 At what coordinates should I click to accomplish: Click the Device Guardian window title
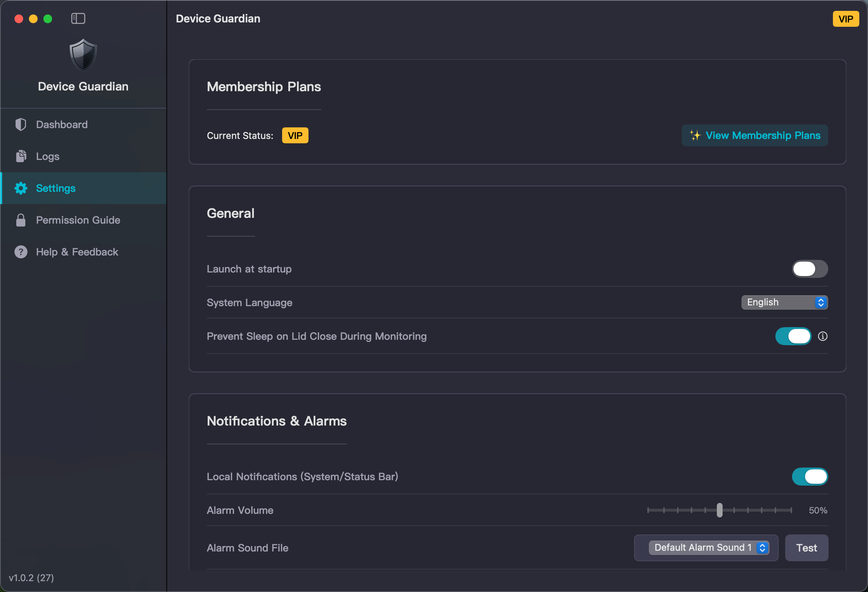[x=218, y=19]
